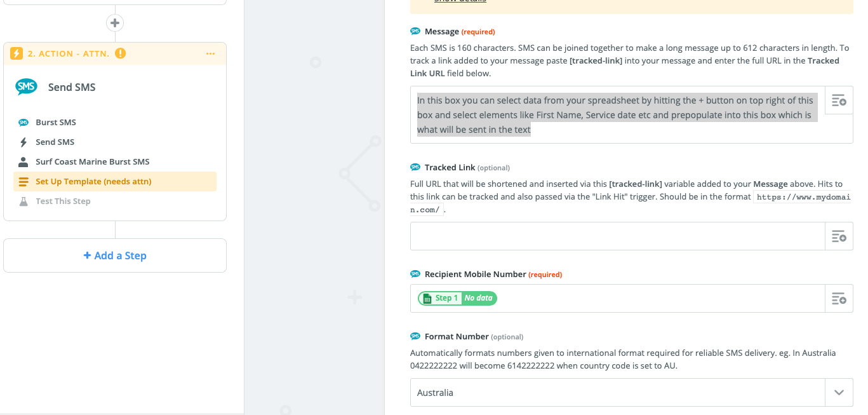Open insert-field picker for Tracked Link
868x415 pixels.
click(839, 236)
